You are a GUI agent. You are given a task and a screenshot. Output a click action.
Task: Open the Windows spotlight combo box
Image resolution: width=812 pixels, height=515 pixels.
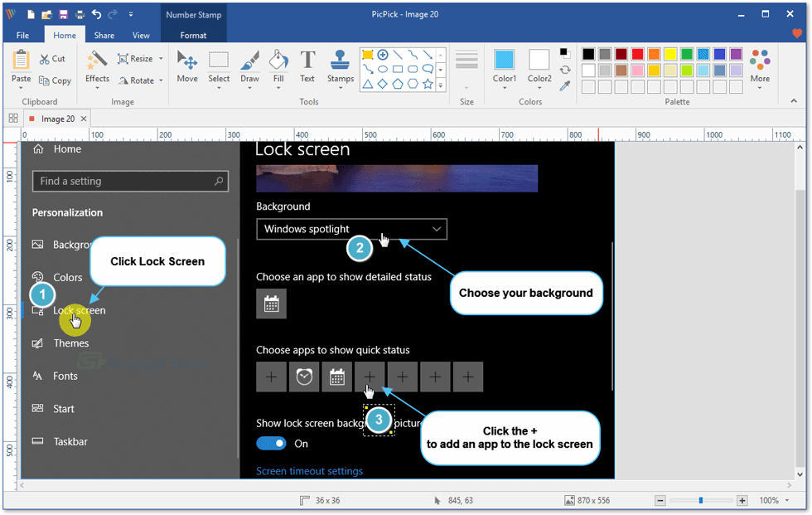pyautogui.click(x=351, y=229)
